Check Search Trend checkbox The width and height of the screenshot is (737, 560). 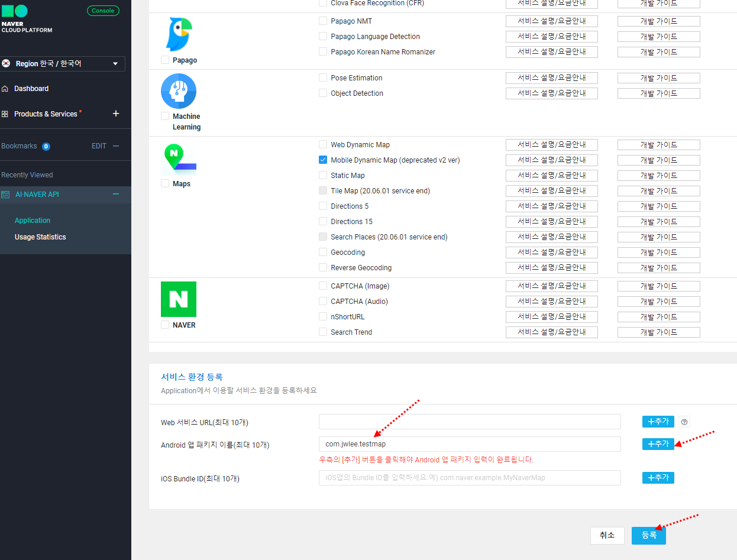pyautogui.click(x=323, y=332)
